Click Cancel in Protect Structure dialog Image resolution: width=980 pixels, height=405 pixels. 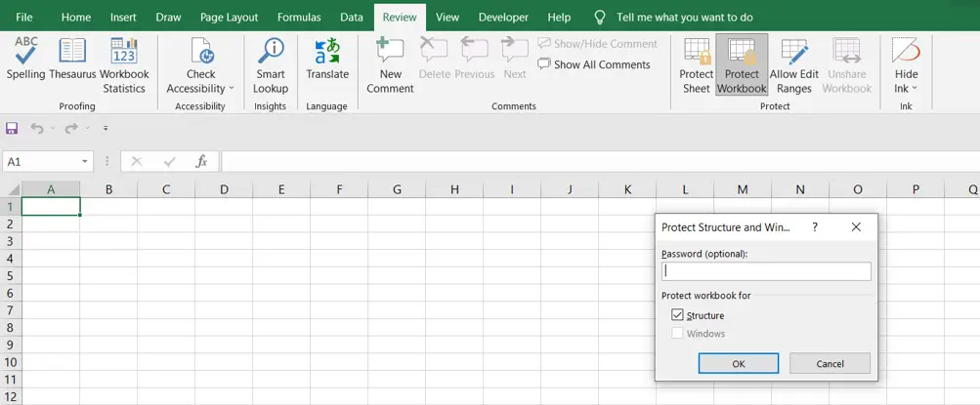click(x=830, y=363)
